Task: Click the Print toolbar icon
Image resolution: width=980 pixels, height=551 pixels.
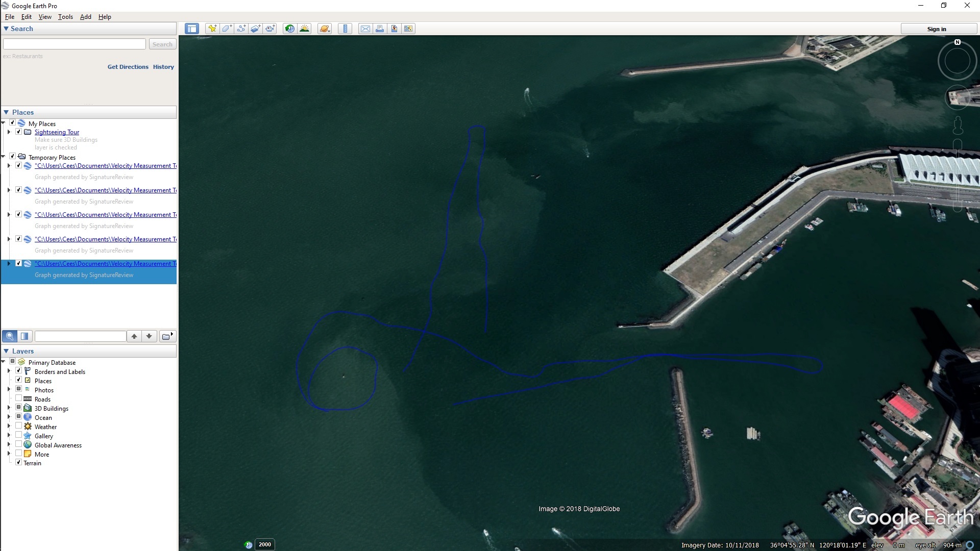Action: click(x=380, y=29)
